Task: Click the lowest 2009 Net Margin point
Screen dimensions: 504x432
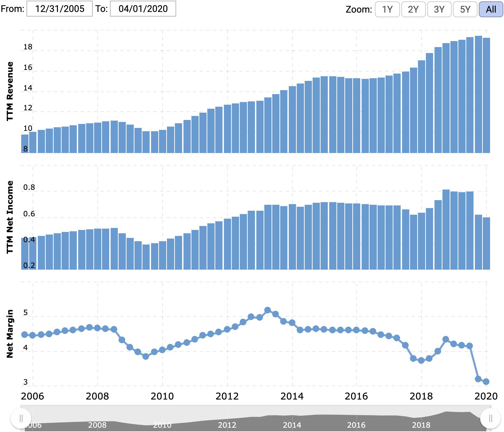Action: [x=146, y=356]
